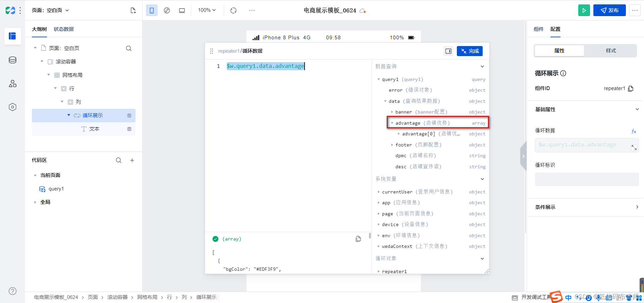Select the 文本 tree item

(x=84, y=129)
